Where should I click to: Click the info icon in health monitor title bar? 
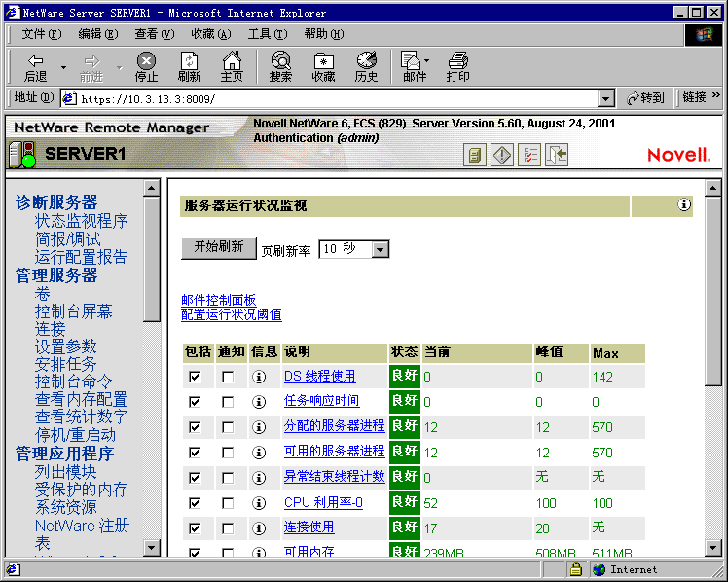(684, 204)
